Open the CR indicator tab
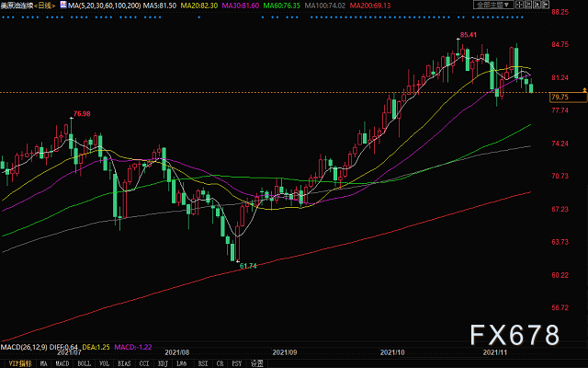Viewport: 588px width, 368px height. tap(220, 363)
